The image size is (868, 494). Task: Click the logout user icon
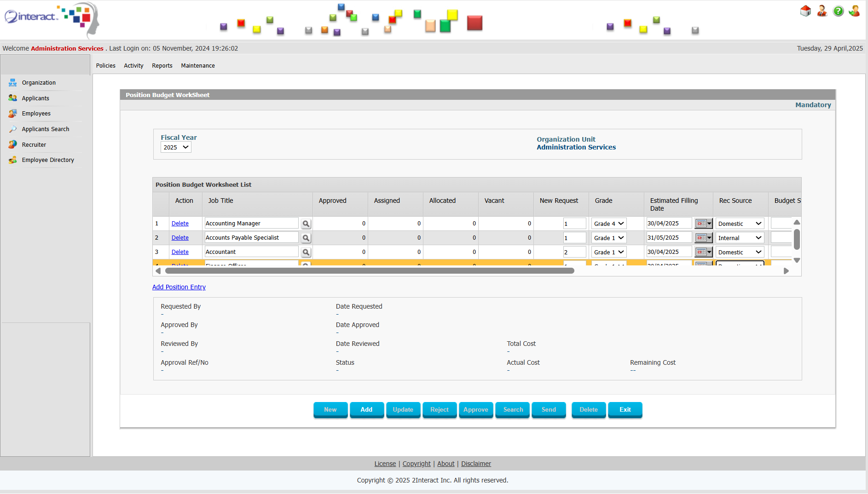854,11
